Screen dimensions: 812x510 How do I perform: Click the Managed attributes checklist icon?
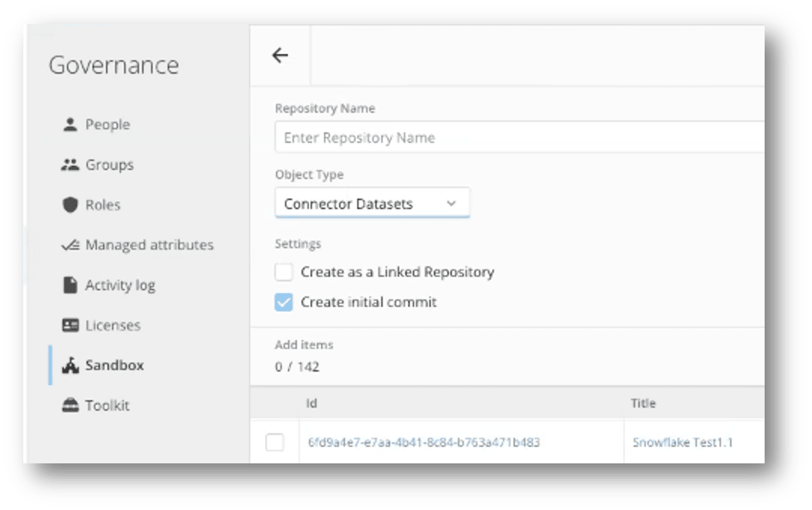70,244
